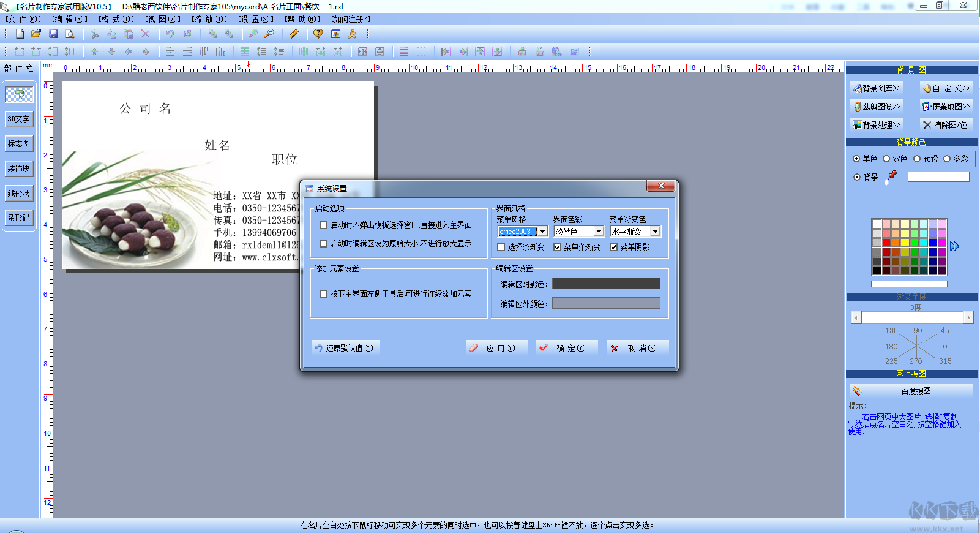Click the 3D文字 parts button
The height and width of the screenshot is (533, 980).
19,119
